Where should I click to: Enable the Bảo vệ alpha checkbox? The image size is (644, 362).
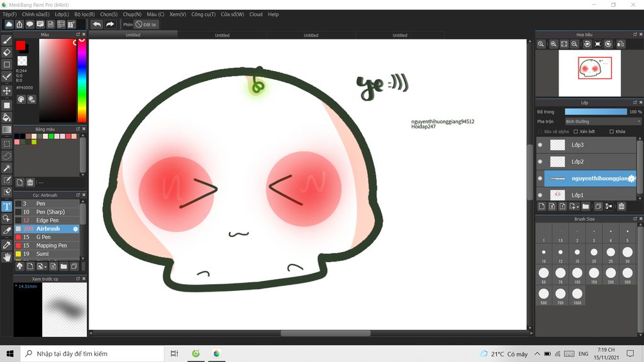(x=540, y=132)
